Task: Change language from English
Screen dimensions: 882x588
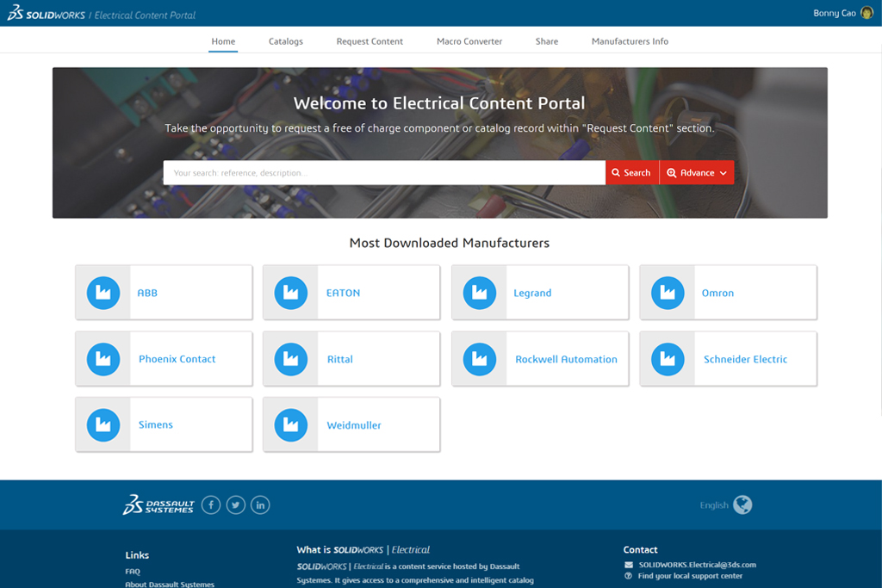Action: click(x=714, y=504)
